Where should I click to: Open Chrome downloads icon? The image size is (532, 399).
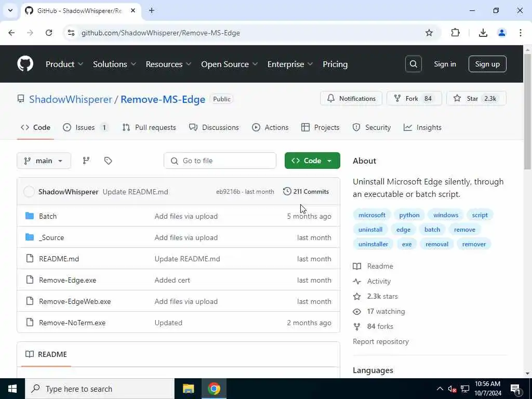483,33
